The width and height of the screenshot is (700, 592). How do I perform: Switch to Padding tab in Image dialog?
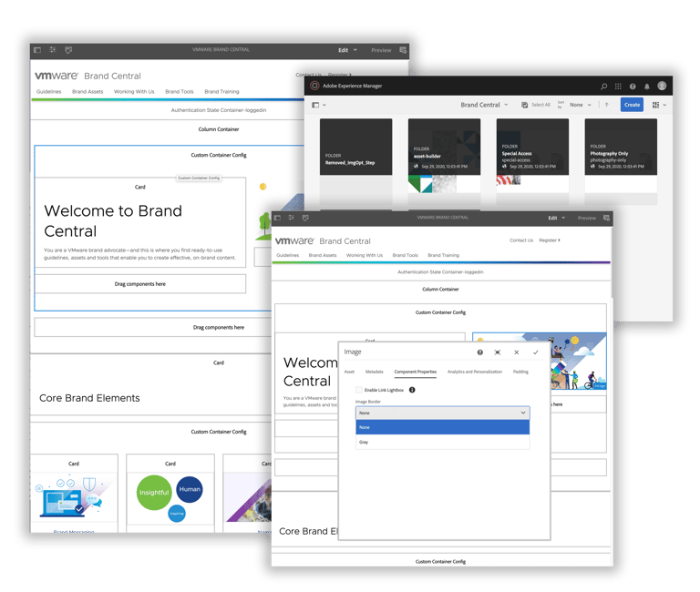tap(520, 372)
